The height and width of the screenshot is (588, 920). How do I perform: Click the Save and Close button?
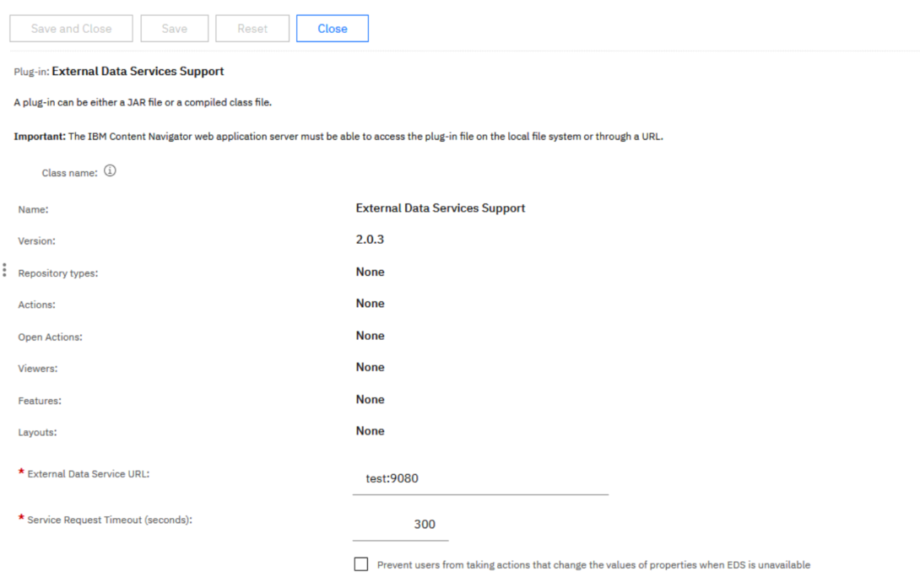(71, 29)
